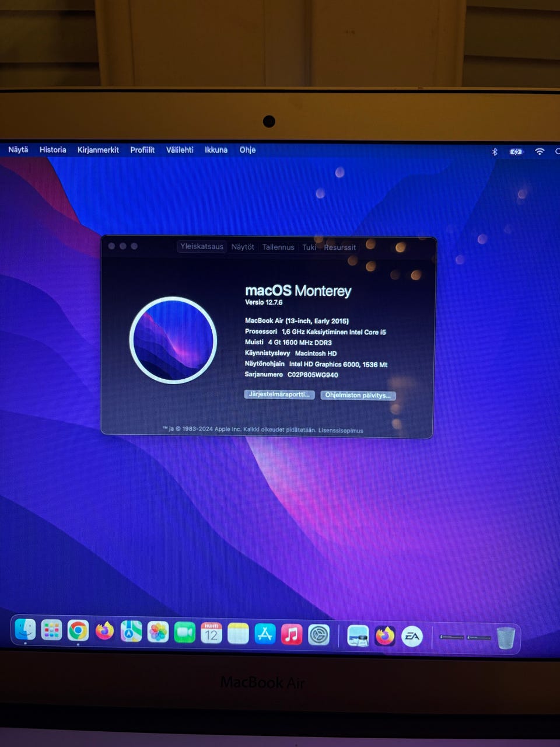
Task: Open the Firefox icon beside EA app
Action: pyautogui.click(x=385, y=636)
